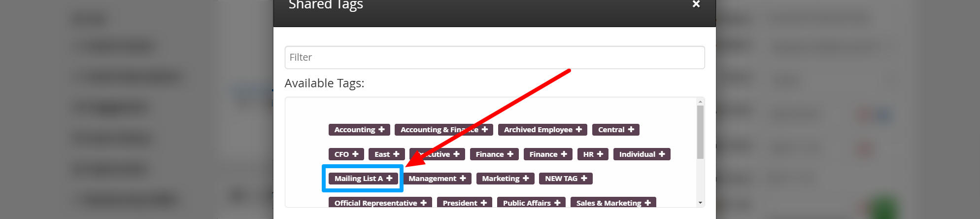980x219 pixels.
Task: Add Management tag plus icon
Action: click(463, 179)
